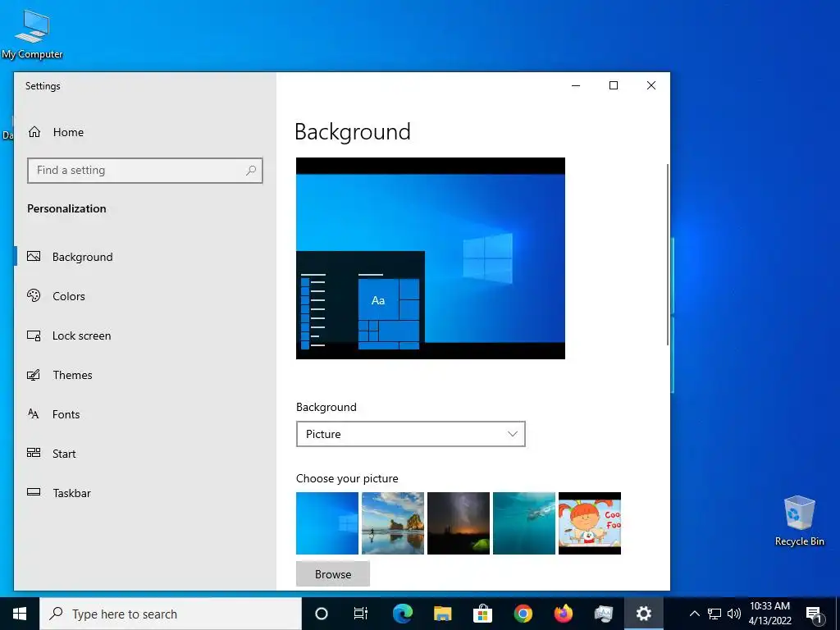Choose the underwater swimmer wallpaper thumbnail
Image resolution: width=840 pixels, height=630 pixels.
(524, 523)
